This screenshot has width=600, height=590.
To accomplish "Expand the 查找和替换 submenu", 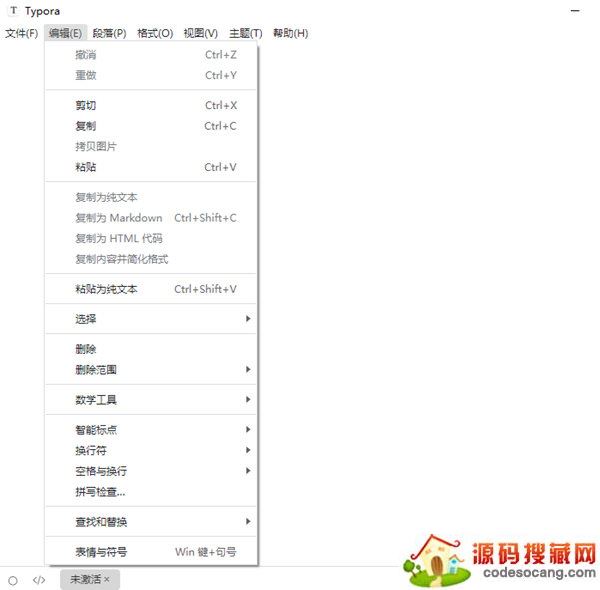I will point(152,522).
